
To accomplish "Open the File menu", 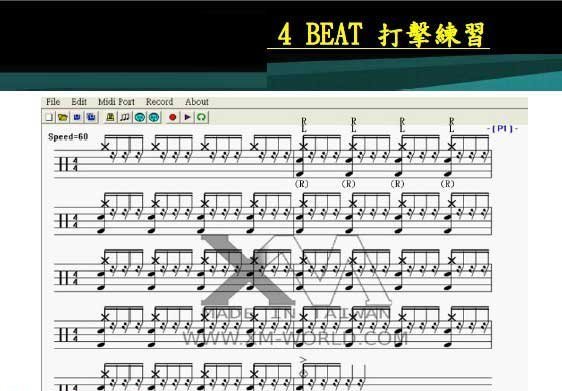I will tap(53, 102).
